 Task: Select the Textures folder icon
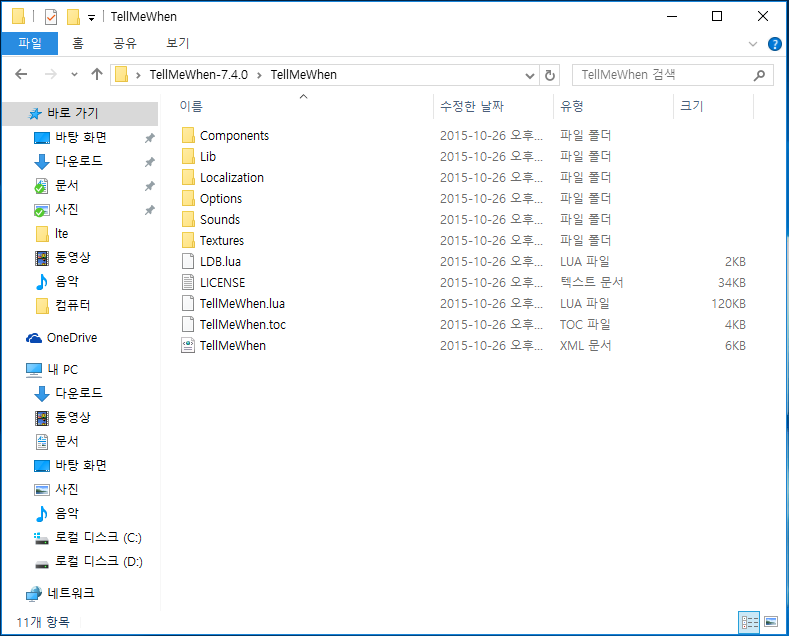188,241
